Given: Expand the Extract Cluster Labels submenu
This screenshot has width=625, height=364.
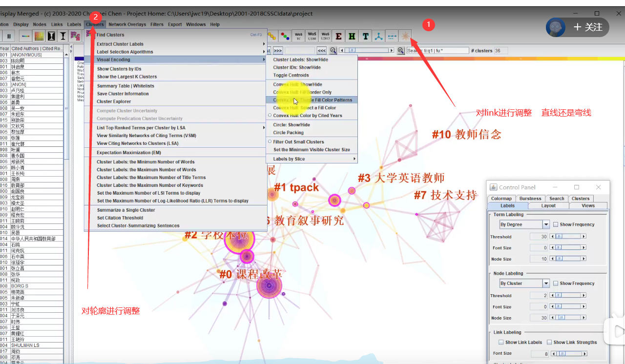Looking at the screenshot, I should (x=176, y=44).
